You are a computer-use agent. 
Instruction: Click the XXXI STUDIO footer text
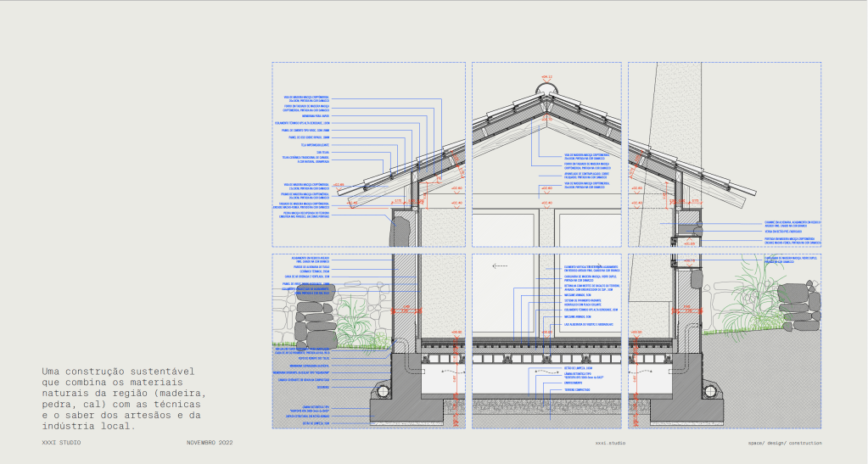[x=59, y=443]
